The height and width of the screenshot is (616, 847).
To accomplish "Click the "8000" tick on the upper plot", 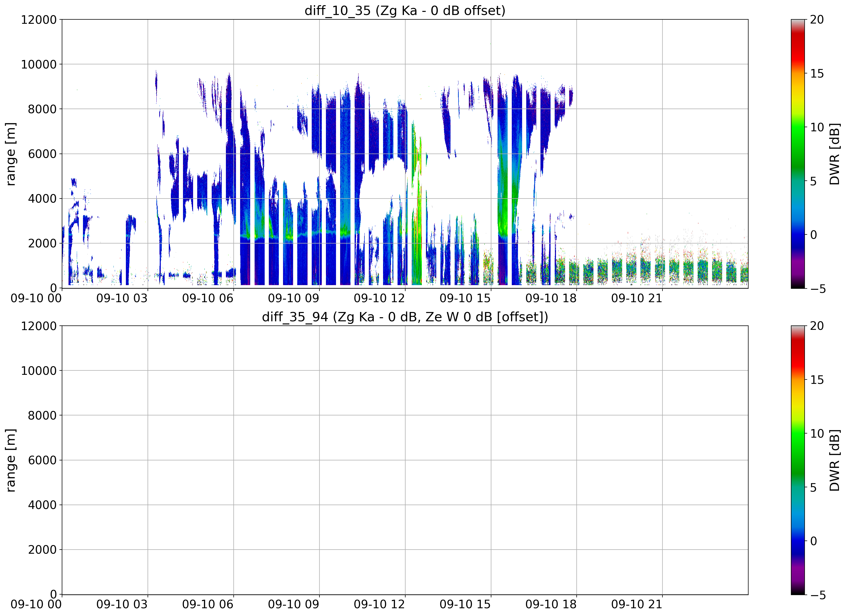I will click(x=42, y=109).
